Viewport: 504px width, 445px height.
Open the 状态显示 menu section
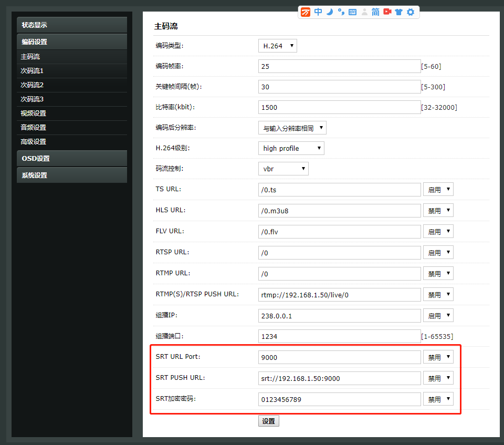click(x=72, y=25)
